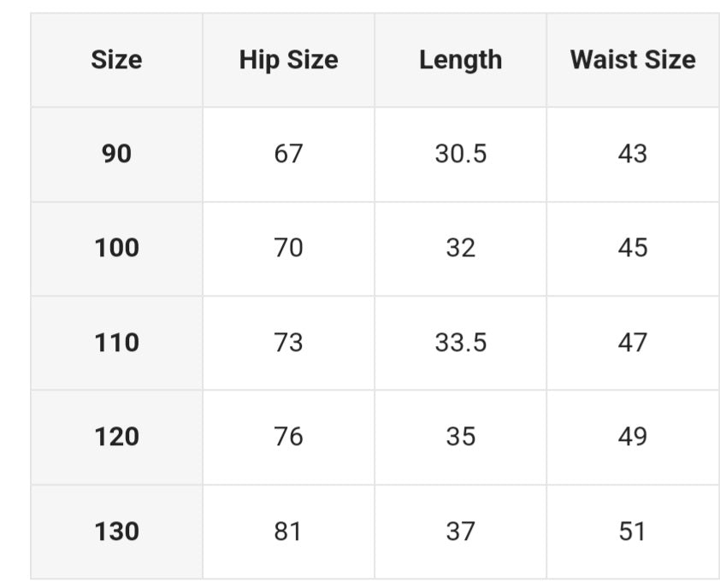Click waist size value 51
Viewport: 720px width, 588px height.
[633, 532]
